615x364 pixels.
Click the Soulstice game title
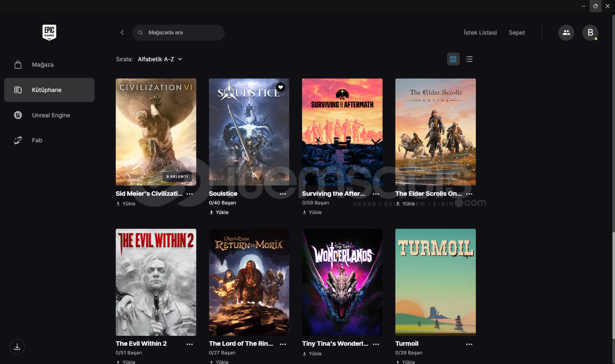pos(223,194)
